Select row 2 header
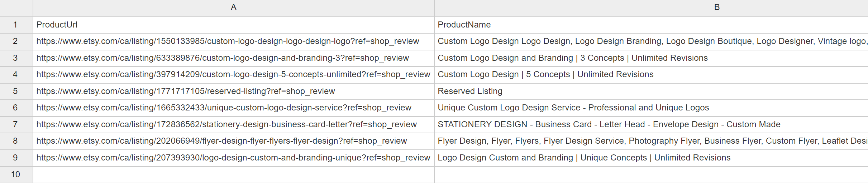The width and height of the screenshot is (868, 183). (16, 41)
